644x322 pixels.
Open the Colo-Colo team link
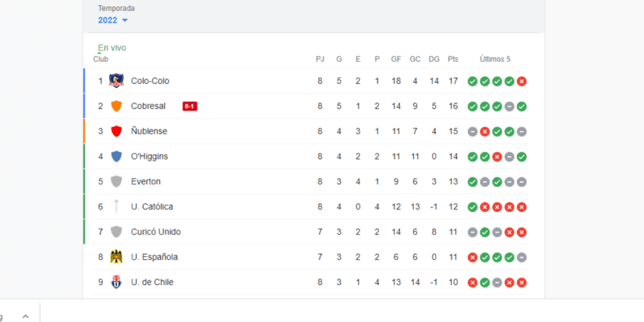(x=150, y=81)
